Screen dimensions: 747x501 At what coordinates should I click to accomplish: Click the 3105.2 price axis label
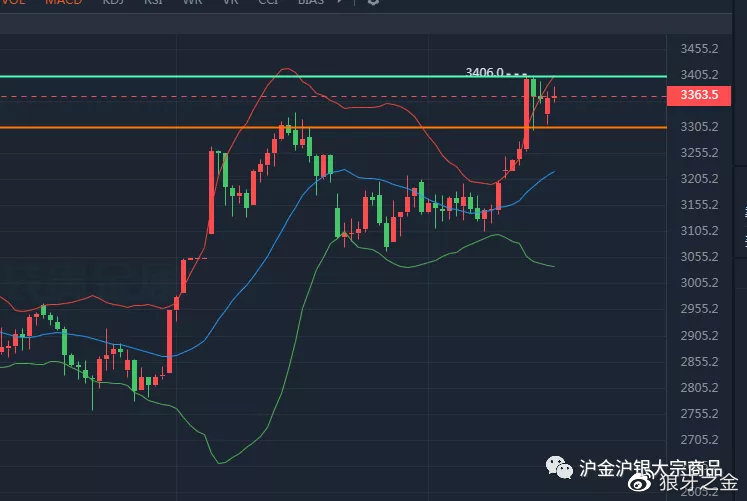click(x=699, y=231)
